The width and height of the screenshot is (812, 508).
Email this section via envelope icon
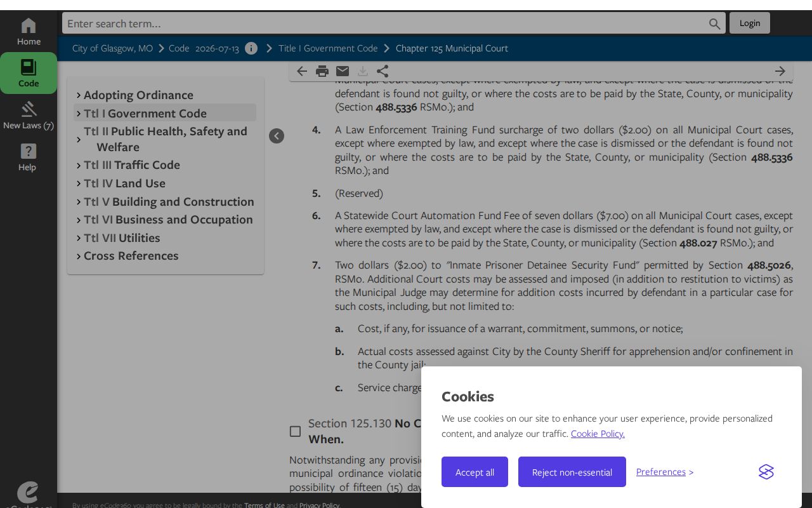coord(343,71)
